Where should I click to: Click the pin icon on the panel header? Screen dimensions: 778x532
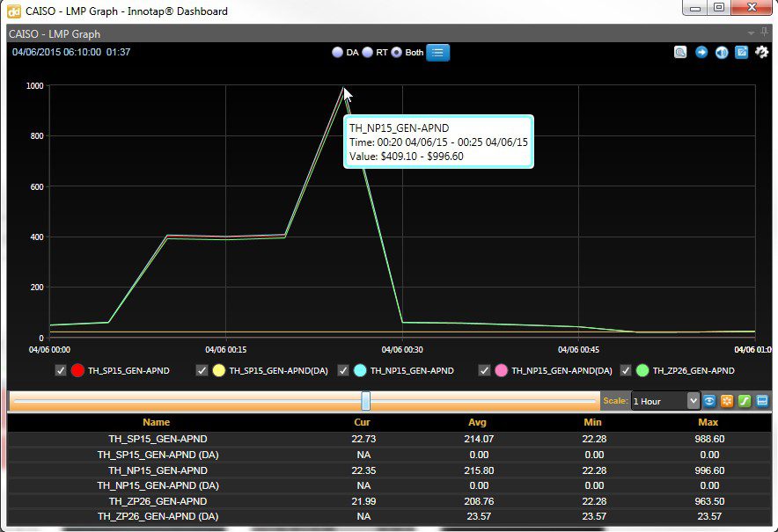click(765, 33)
